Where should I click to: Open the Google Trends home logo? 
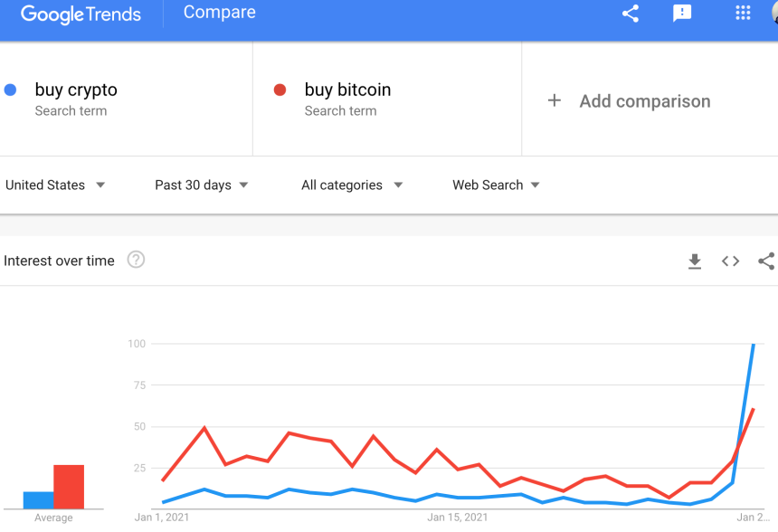pyautogui.click(x=81, y=14)
